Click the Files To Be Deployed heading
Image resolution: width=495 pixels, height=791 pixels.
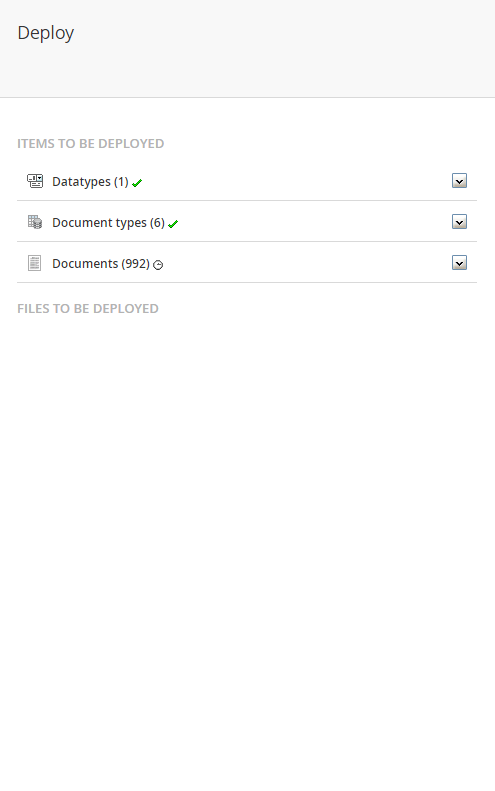click(x=88, y=309)
